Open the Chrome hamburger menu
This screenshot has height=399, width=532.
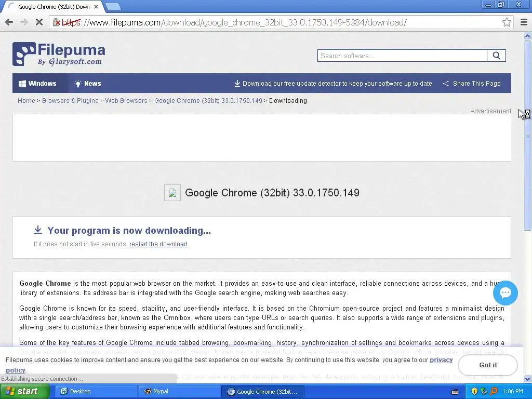(524, 22)
